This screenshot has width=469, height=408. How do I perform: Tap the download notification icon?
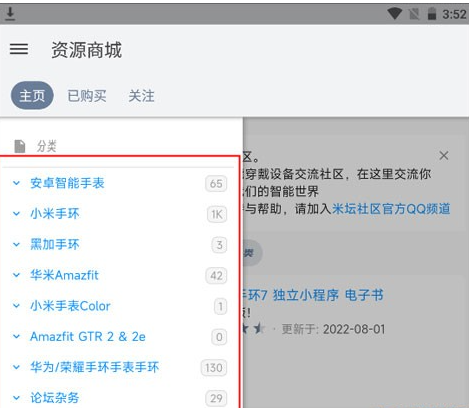[10, 14]
